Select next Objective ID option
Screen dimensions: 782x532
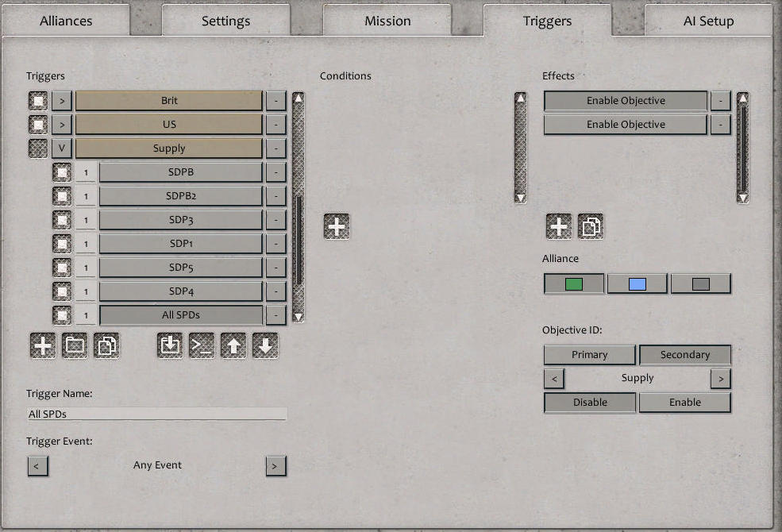tap(721, 379)
